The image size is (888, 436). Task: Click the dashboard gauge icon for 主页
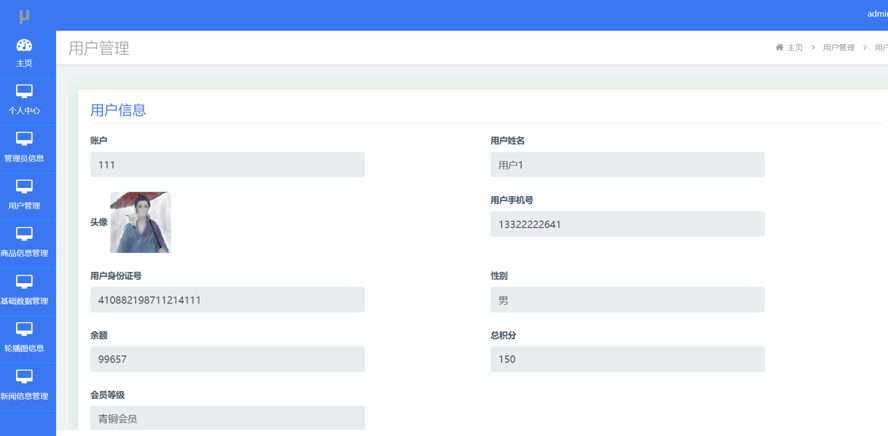[x=24, y=45]
